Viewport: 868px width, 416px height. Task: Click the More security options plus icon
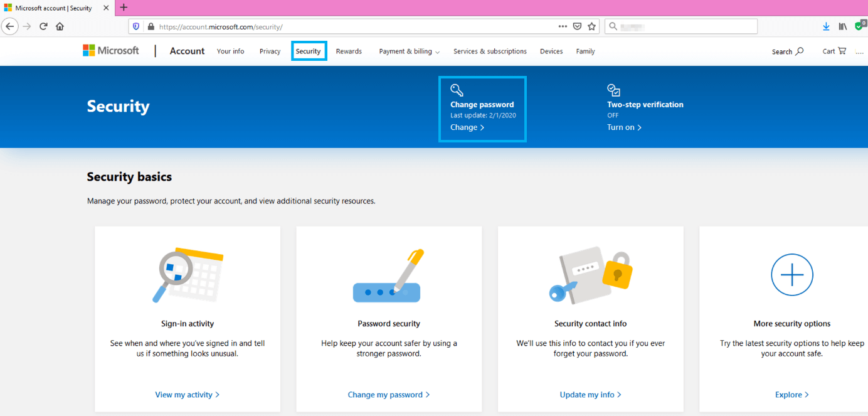(x=791, y=275)
